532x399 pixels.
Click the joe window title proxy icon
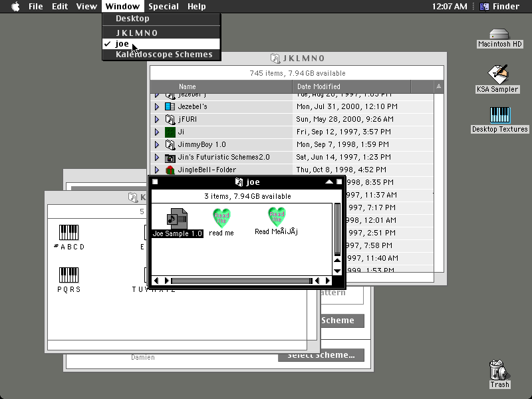239,182
